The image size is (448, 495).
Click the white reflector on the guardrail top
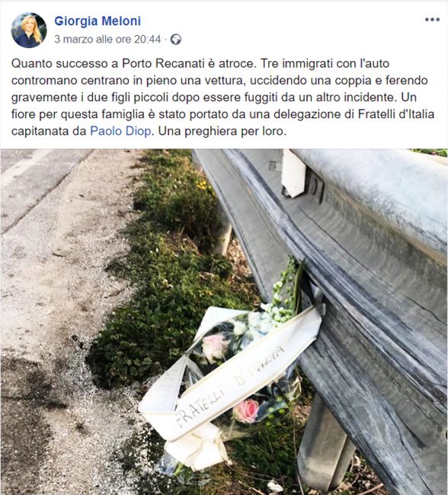click(x=293, y=174)
